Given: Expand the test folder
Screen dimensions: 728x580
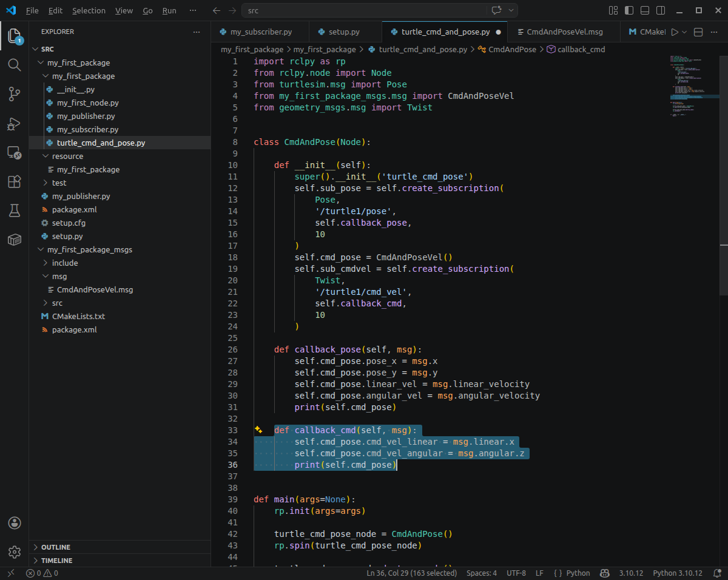Looking at the screenshot, I should pyautogui.click(x=45, y=183).
